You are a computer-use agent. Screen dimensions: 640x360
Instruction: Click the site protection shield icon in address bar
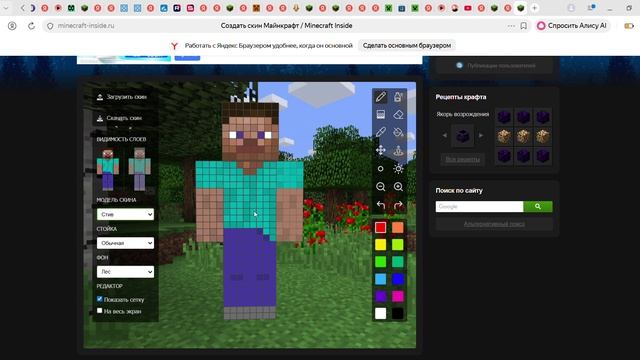pos(50,26)
